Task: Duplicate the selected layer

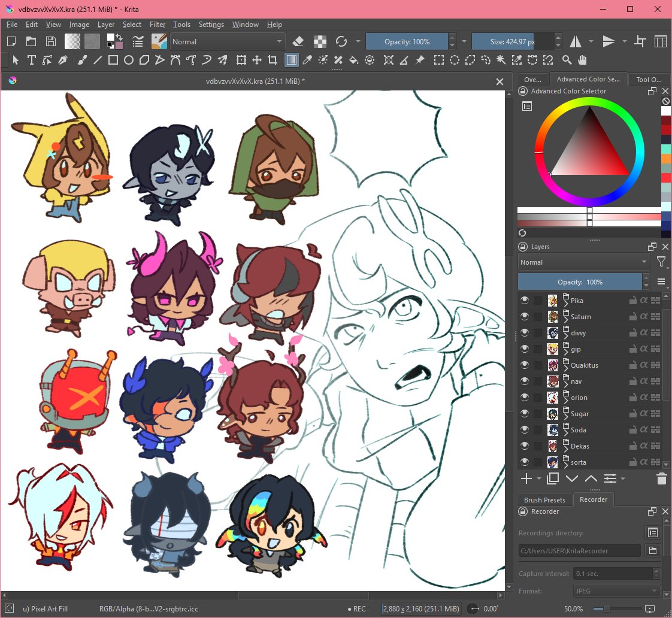Action: click(553, 478)
